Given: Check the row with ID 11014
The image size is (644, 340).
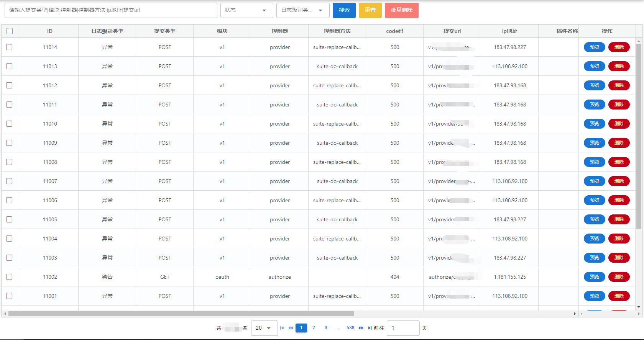Looking at the screenshot, I should tap(10, 47).
